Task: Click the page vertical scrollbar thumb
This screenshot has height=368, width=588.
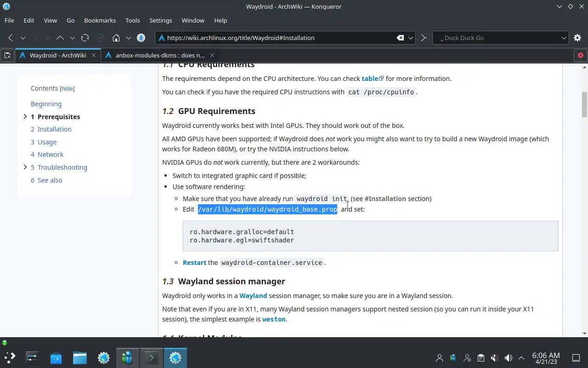Action: tap(584, 105)
